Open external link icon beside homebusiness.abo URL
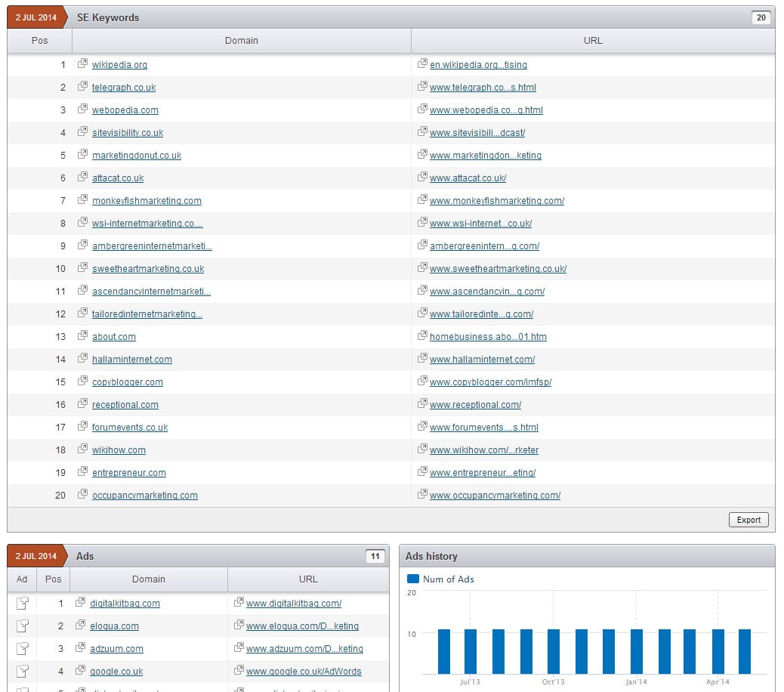This screenshot has width=784, height=692. (422, 335)
